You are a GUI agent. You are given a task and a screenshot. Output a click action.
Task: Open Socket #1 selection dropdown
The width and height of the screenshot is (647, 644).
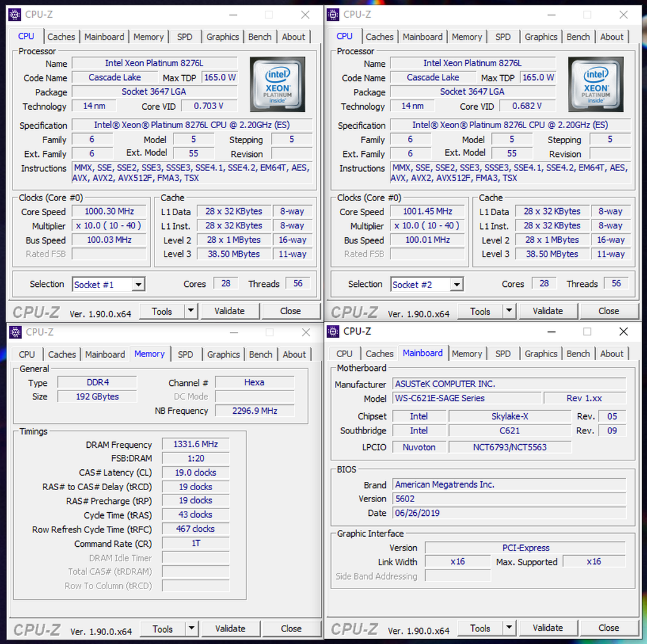pos(138,284)
